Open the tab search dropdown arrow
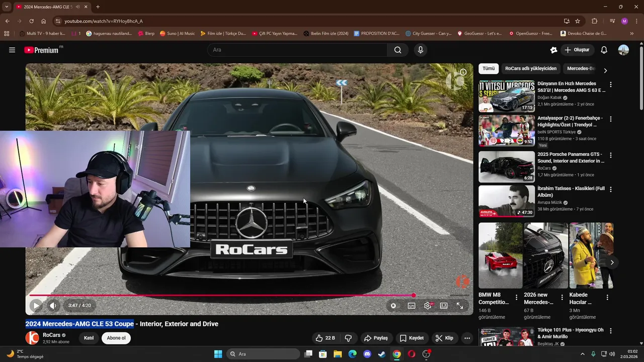The width and height of the screenshot is (644, 362). pyautogui.click(x=7, y=7)
